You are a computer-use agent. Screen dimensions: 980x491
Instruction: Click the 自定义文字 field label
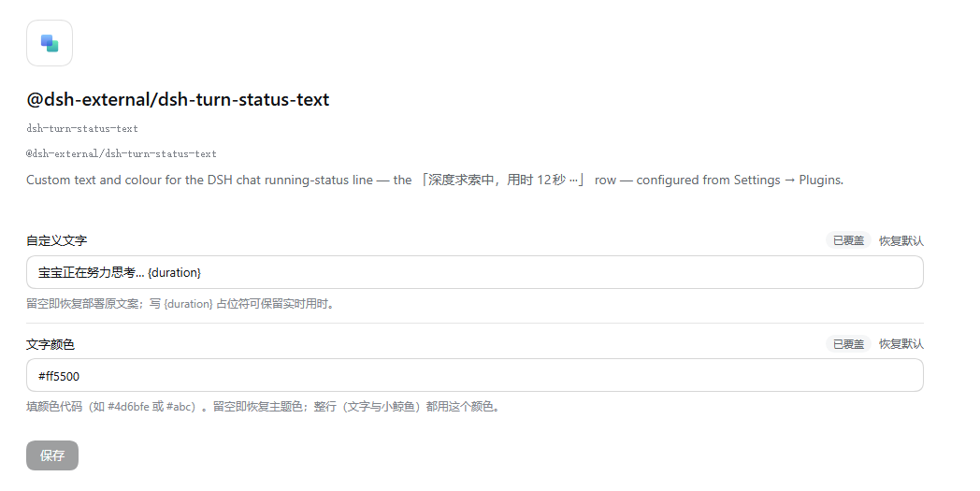click(56, 240)
